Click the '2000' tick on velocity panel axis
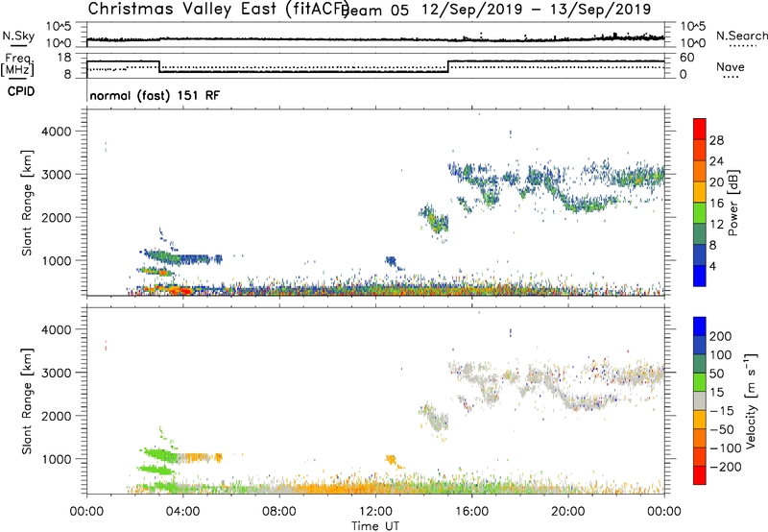Image resolution: width=768 pixels, height=532 pixels. click(56, 416)
